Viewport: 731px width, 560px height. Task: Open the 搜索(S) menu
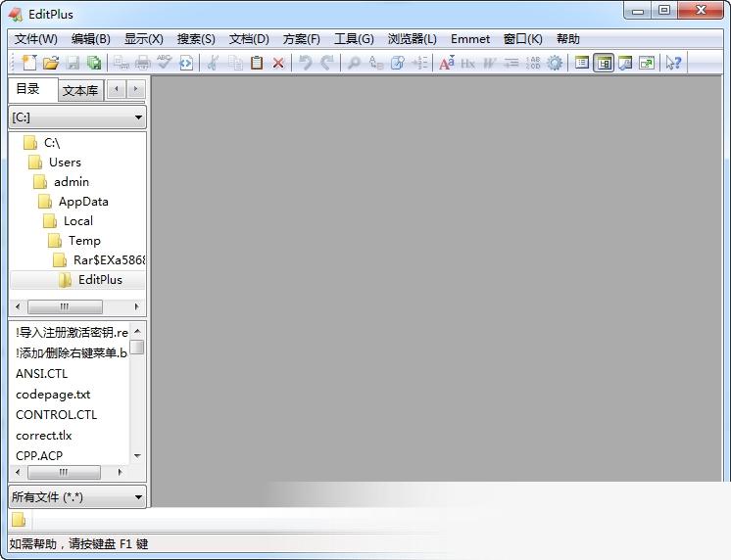point(196,39)
